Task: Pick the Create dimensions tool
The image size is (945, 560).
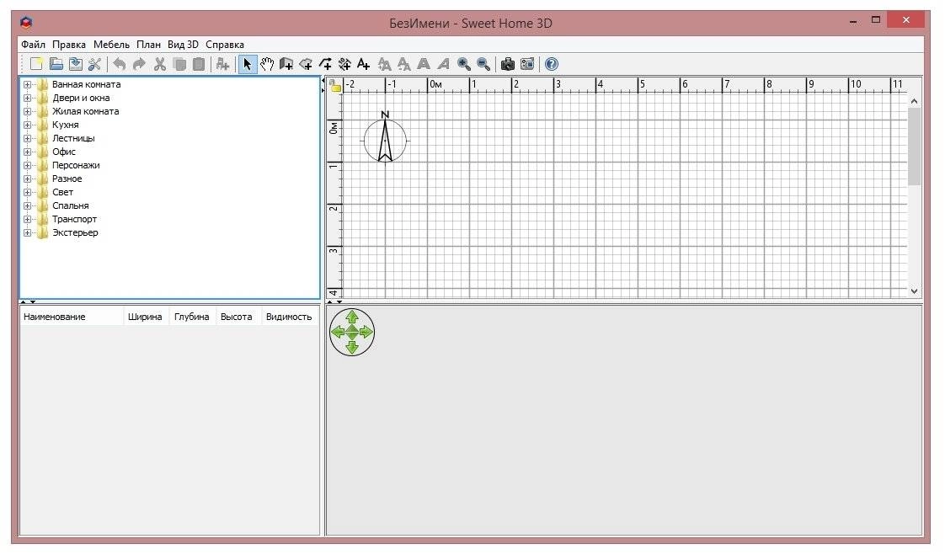Action: 344,64
